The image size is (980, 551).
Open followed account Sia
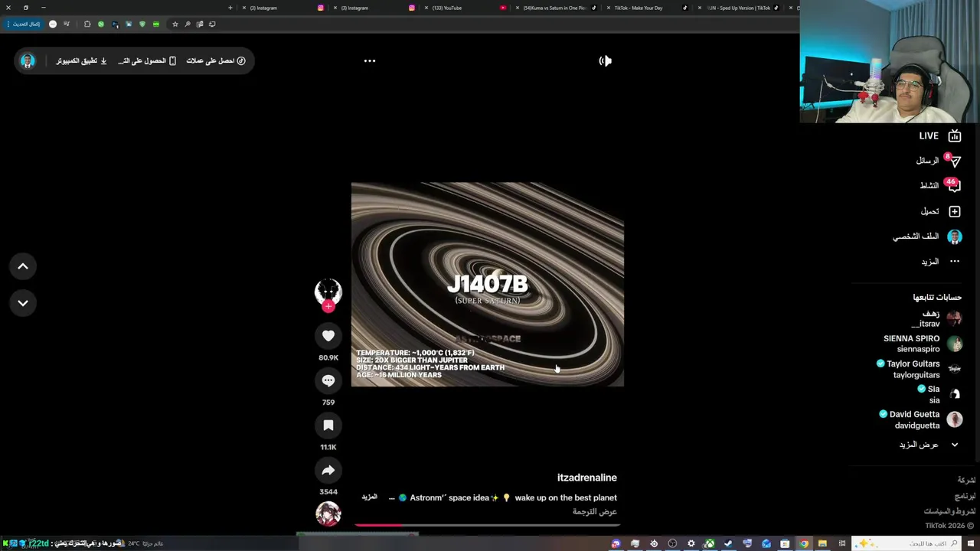click(x=939, y=394)
